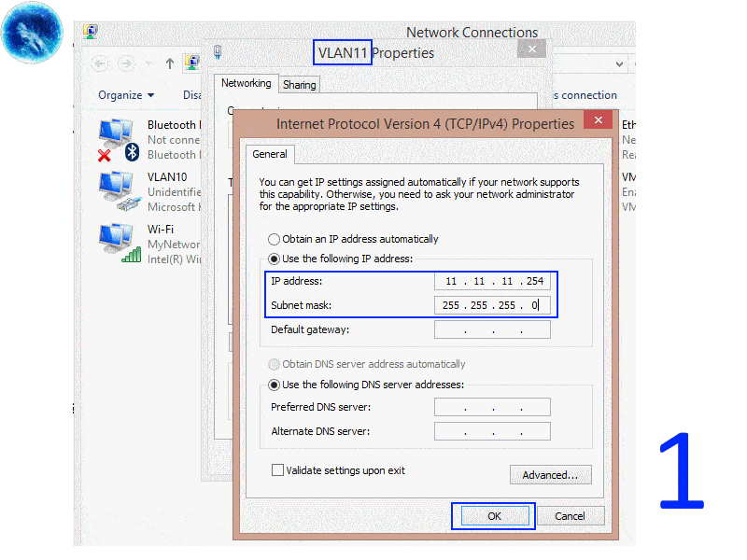Screen dimensions: 747x560
Task: Confirm settings with the OK button
Action: (x=493, y=515)
